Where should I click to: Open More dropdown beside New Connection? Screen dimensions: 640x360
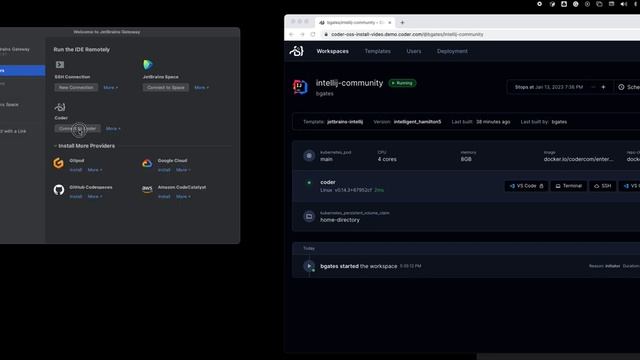point(111,87)
